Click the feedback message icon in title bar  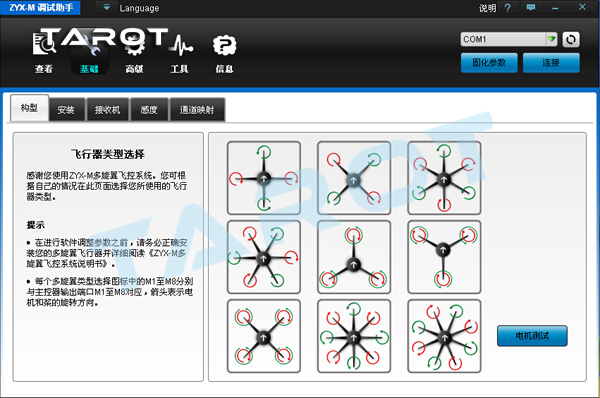[x=531, y=7]
